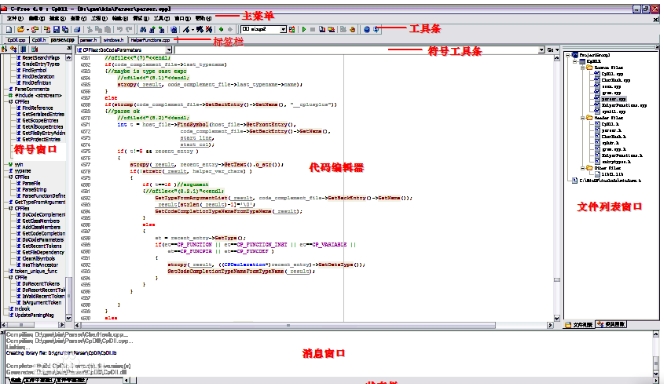Close the symbol window panel

(69, 49)
